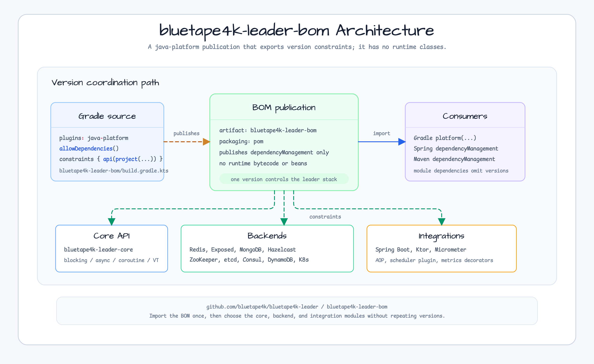Click 'no runtime bytecode or beans' line
594x364 pixels.
263,163
